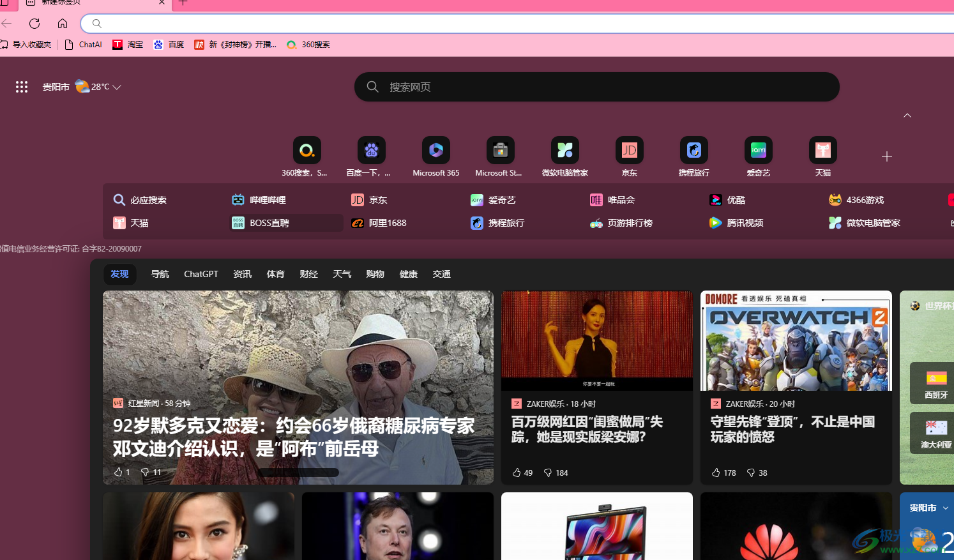Image resolution: width=954 pixels, height=560 pixels.
Task: Expand the 贵阳市 28°C weather dropdown
Action: click(82, 87)
